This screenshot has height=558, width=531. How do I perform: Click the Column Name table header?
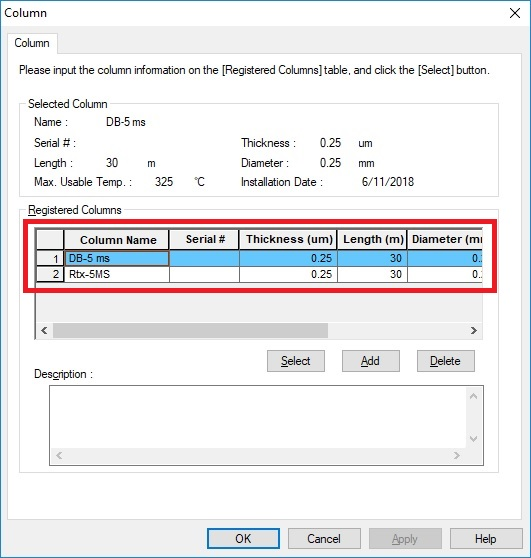tap(117, 239)
